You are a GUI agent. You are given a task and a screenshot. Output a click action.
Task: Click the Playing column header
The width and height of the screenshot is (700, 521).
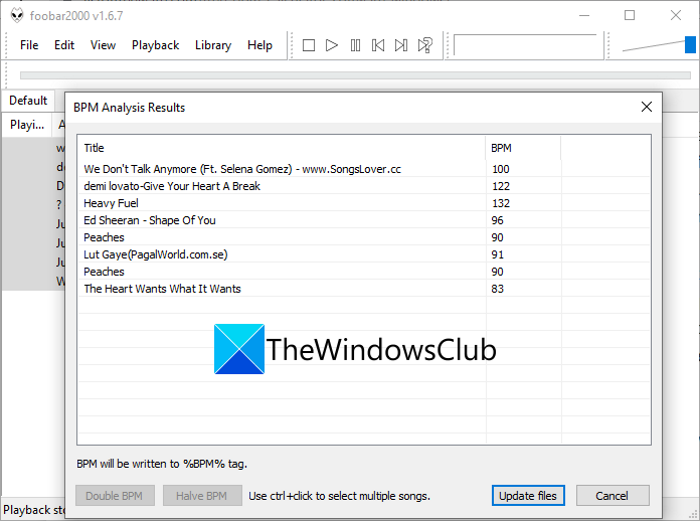[x=27, y=125]
